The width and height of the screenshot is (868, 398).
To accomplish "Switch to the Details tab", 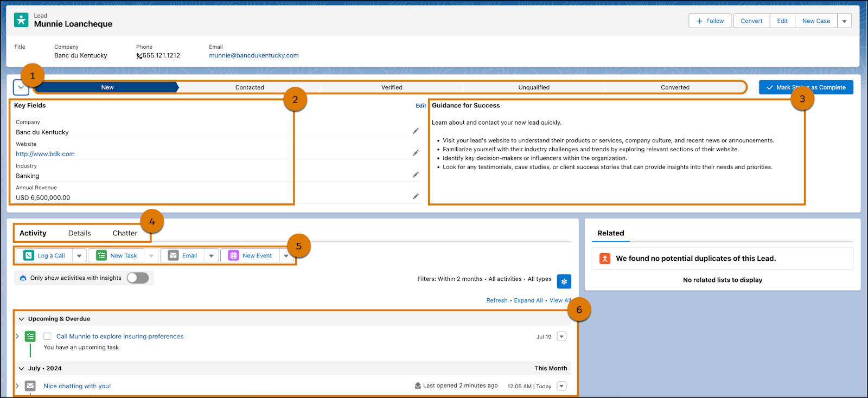I will [x=80, y=233].
